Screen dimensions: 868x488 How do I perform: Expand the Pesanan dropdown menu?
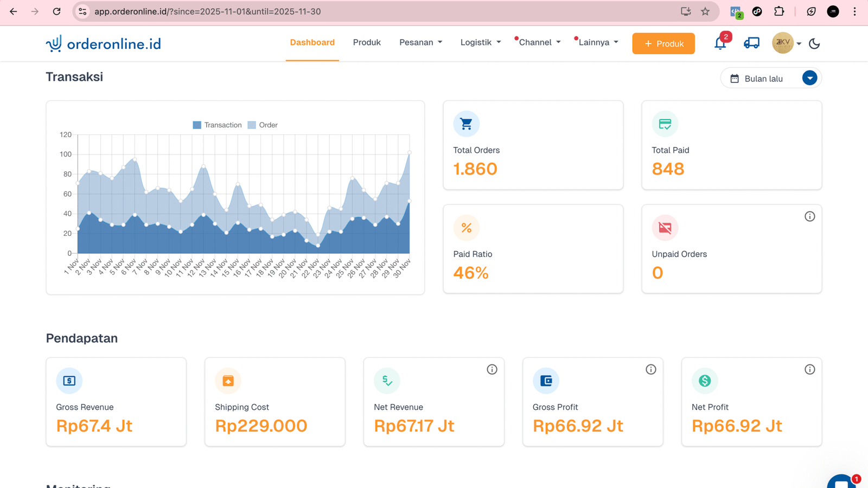tap(420, 42)
